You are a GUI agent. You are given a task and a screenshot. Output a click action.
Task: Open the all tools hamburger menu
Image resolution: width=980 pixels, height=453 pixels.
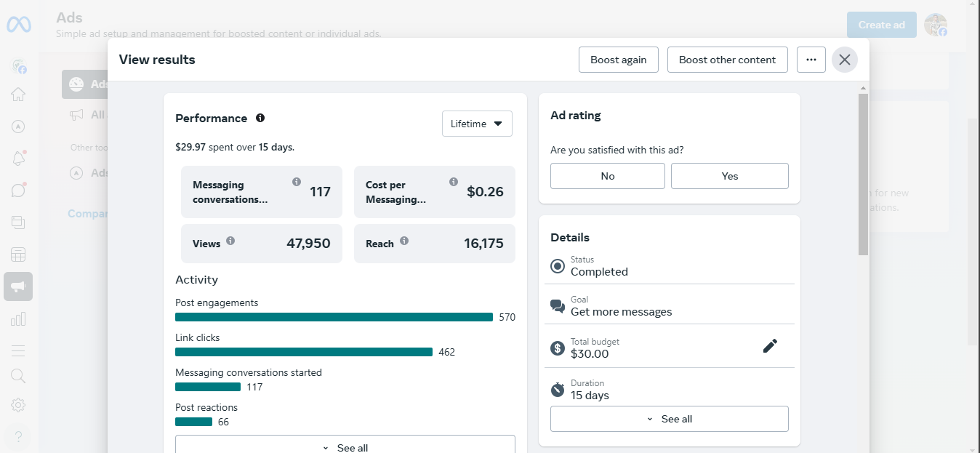18,351
